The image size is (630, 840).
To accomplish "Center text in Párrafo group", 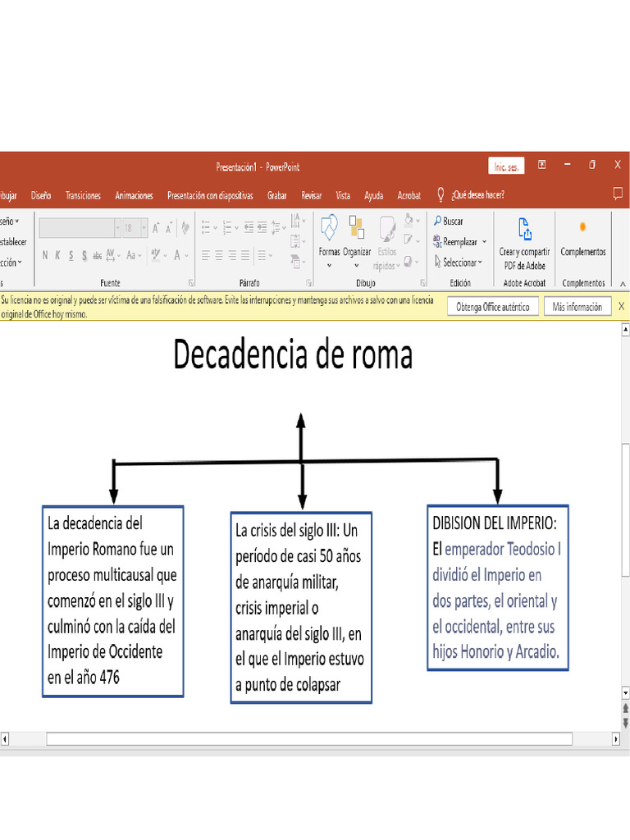I will coord(218,256).
